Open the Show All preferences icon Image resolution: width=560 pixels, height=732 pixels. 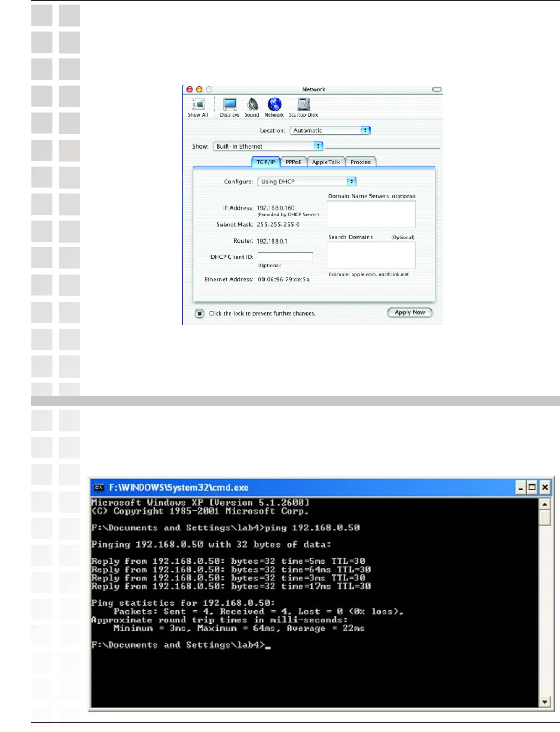198,108
